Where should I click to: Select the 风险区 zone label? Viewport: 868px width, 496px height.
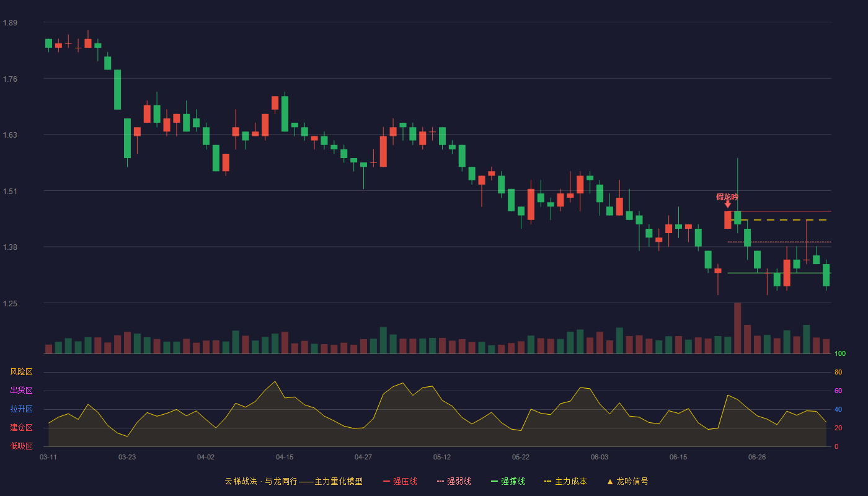pyautogui.click(x=21, y=372)
